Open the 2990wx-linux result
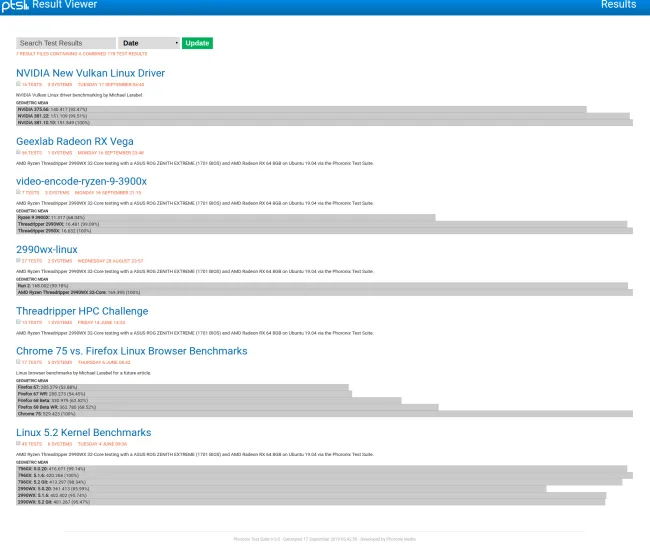The width and height of the screenshot is (650, 547). click(47, 249)
